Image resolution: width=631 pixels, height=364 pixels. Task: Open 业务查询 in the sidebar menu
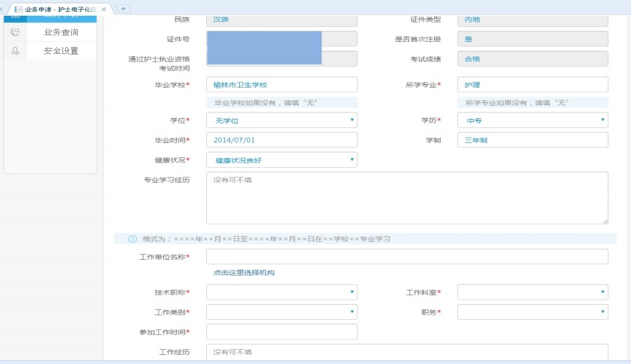[x=61, y=32]
